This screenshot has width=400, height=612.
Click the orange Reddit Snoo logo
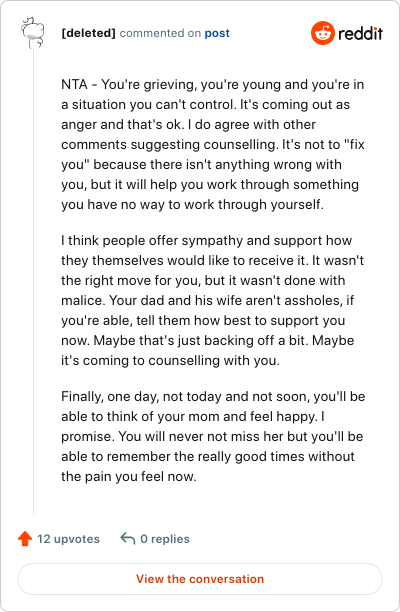tap(323, 33)
